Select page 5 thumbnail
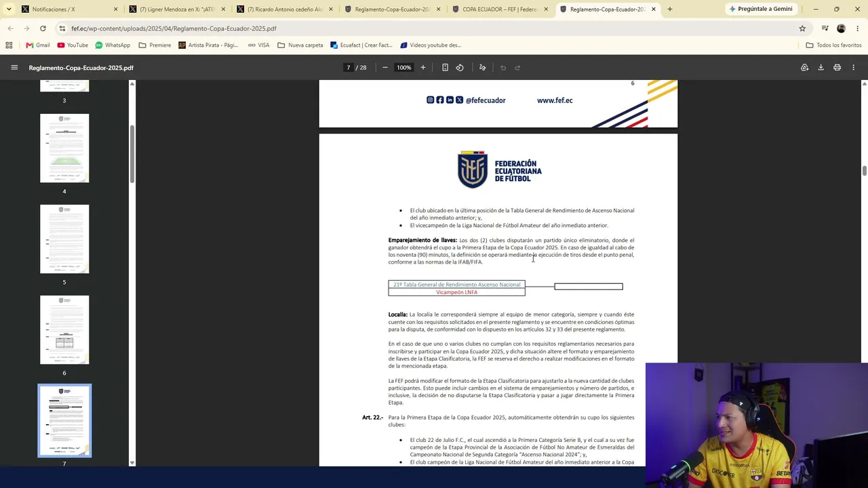The width and height of the screenshot is (868, 488). [64, 239]
